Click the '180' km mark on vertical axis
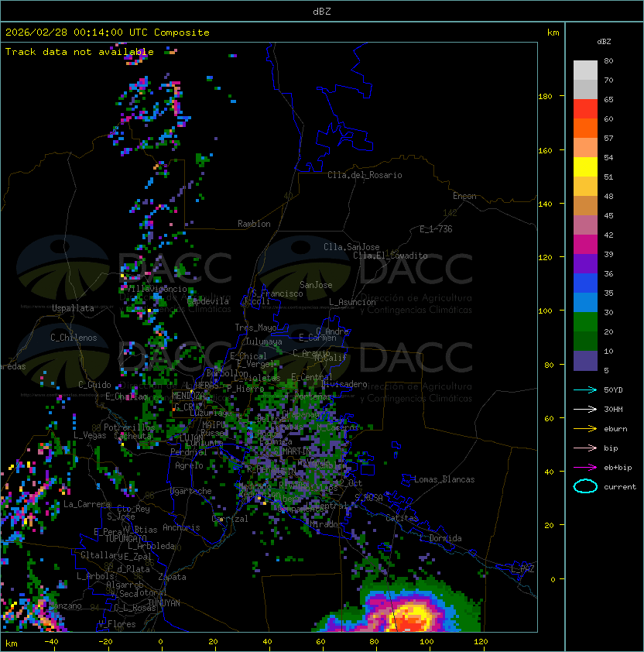The height and width of the screenshot is (652, 644). (x=545, y=97)
